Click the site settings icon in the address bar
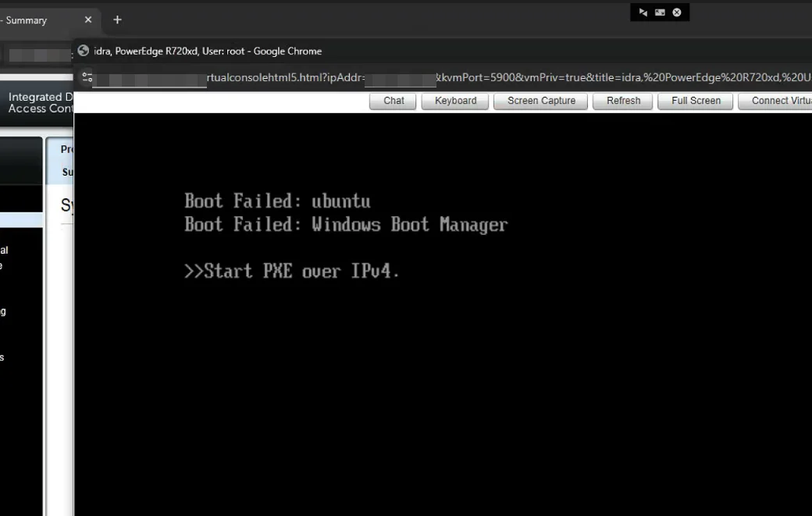Image resolution: width=812 pixels, height=516 pixels. click(87, 77)
